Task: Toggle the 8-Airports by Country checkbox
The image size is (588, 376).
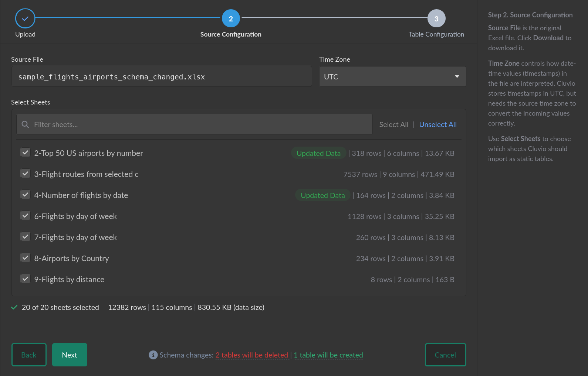Action: [x=26, y=258]
